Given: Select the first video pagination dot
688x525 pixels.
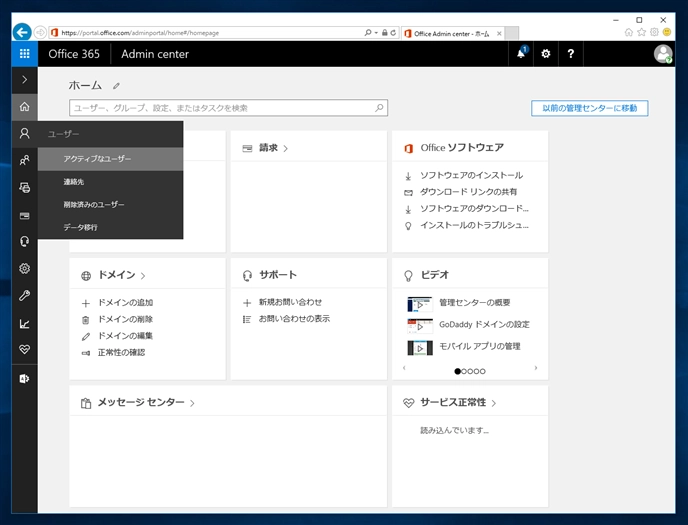Looking at the screenshot, I should [x=458, y=371].
